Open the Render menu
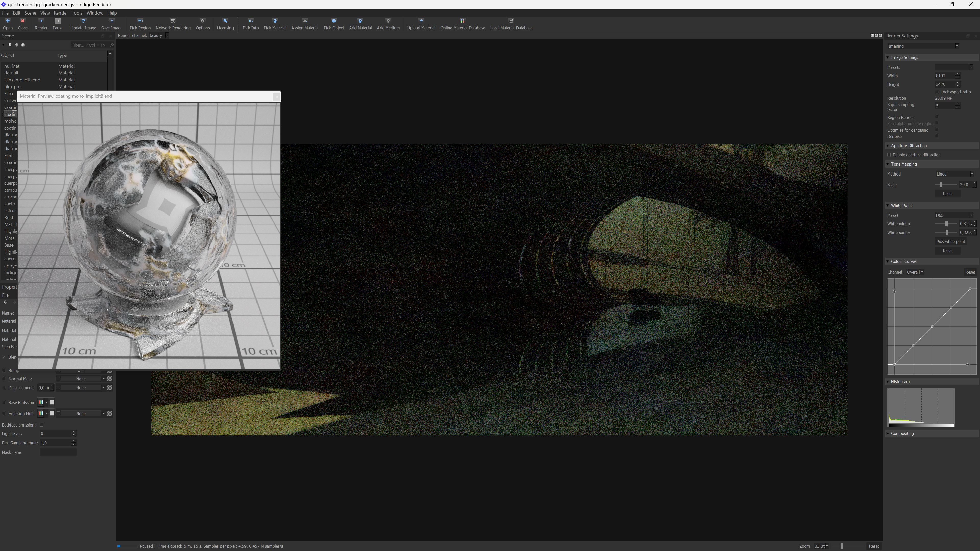The width and height of the screenshot is (980, 551). [60, 13]
